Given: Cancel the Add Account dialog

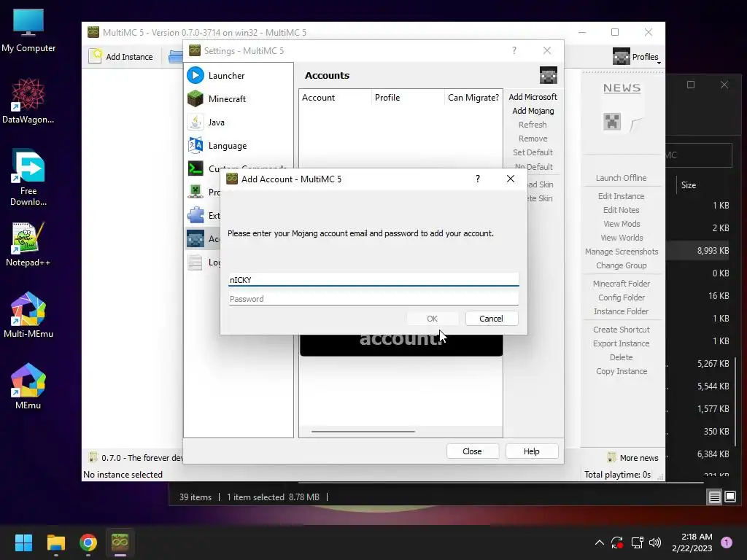Looking at the screenshot, I should pyautogui.click(x=491, y=319).
